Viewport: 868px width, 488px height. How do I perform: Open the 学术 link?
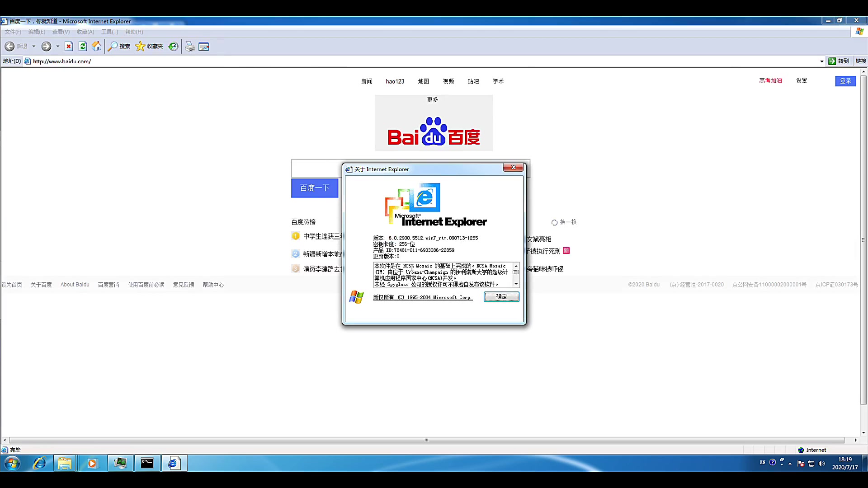(498, 81)
